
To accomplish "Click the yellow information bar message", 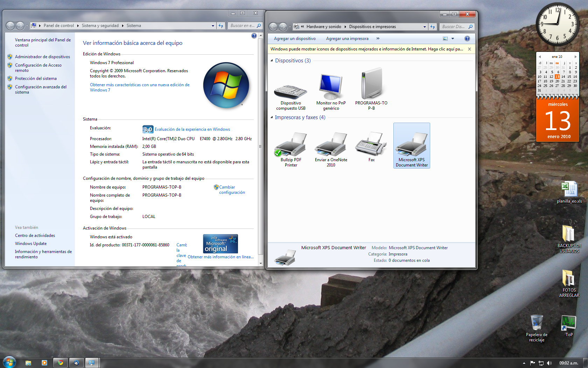I will click(366, 49).
